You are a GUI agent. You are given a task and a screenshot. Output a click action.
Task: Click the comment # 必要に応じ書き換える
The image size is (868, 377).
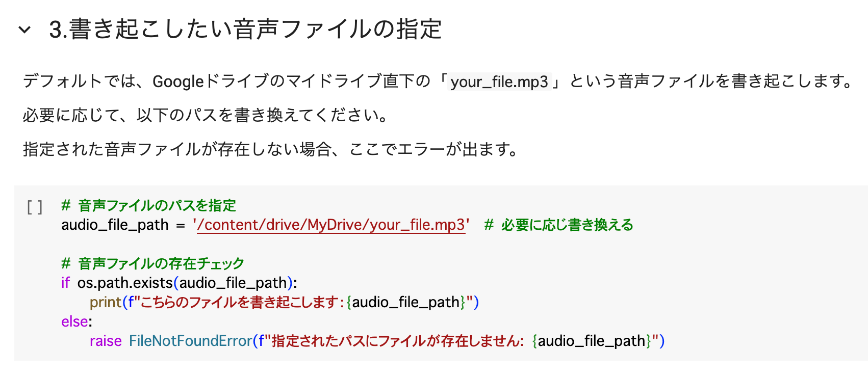coord(558,225)
